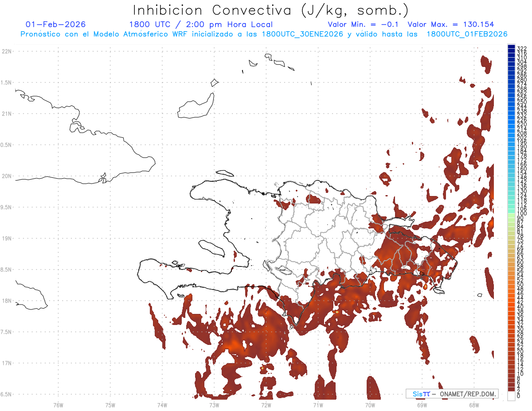Viewport: 532px width, 411px height.
Task: Click the "Pronóstico con el Modelo Atmósferico WRF" line
Action: [264, 34]
